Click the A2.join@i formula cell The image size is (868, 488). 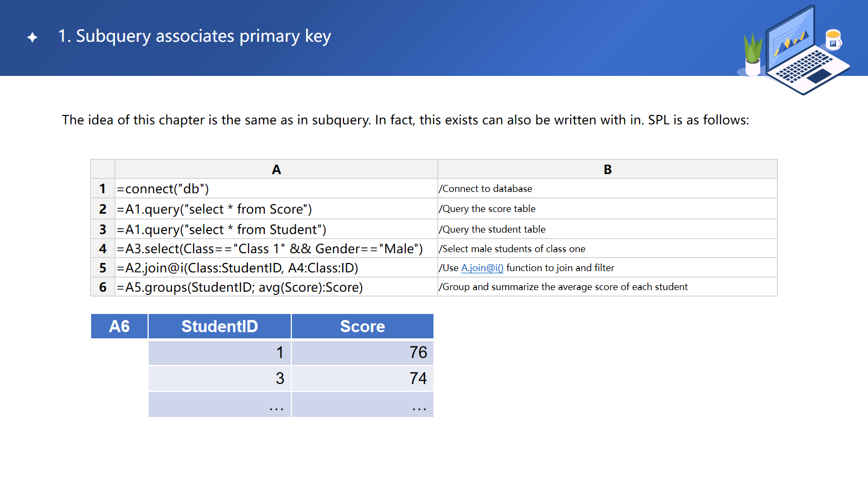(276, 268)
